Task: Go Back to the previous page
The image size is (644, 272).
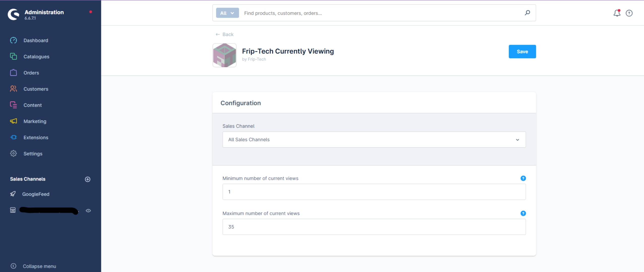Action: pos(224,34)
